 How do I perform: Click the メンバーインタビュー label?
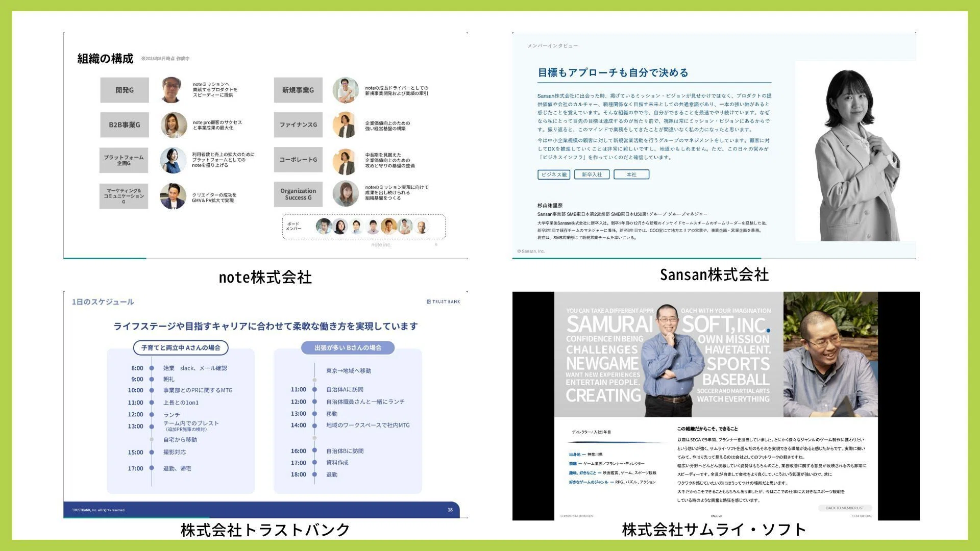tap(553, 46)
